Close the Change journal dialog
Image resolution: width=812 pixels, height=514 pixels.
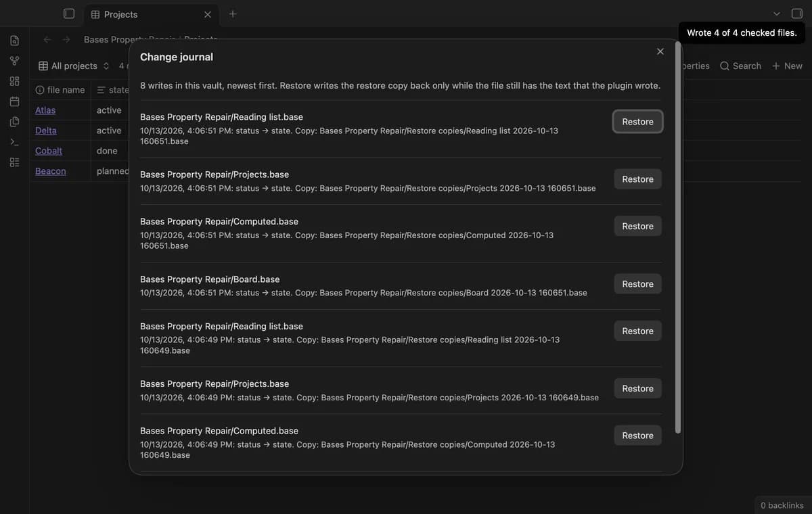click(x=660, y=51)
